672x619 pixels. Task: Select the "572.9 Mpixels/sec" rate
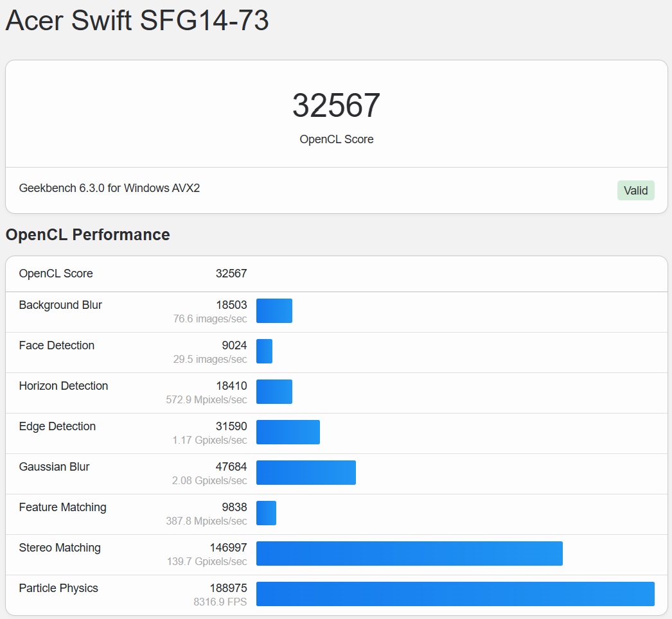tap(207, 399)
